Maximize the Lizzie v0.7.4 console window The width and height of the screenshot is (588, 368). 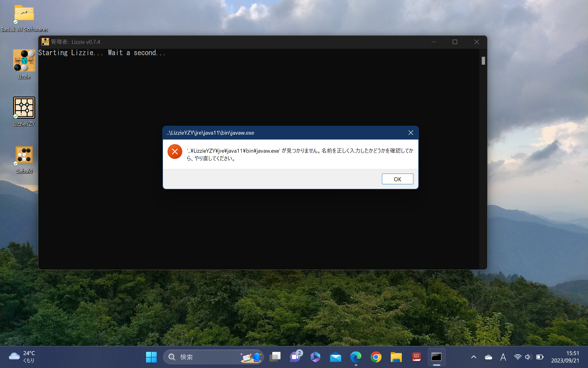click(x=455, y=42)
